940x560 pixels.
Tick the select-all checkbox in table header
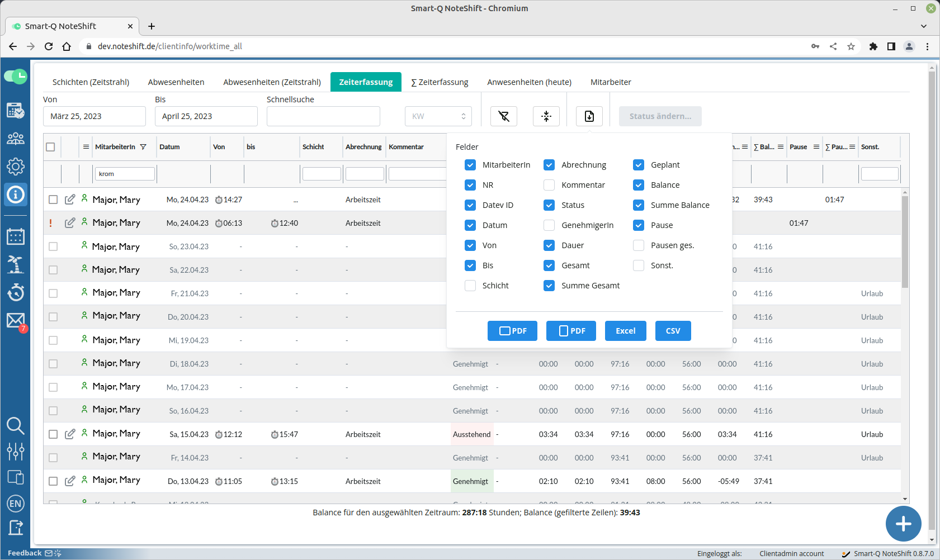(50, 147)
